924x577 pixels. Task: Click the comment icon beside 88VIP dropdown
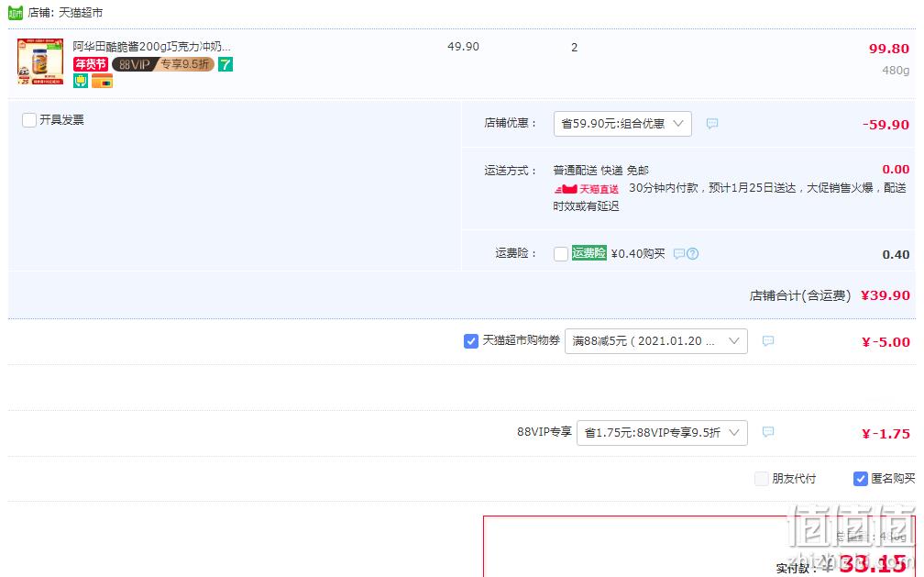[x=768, y=432]
